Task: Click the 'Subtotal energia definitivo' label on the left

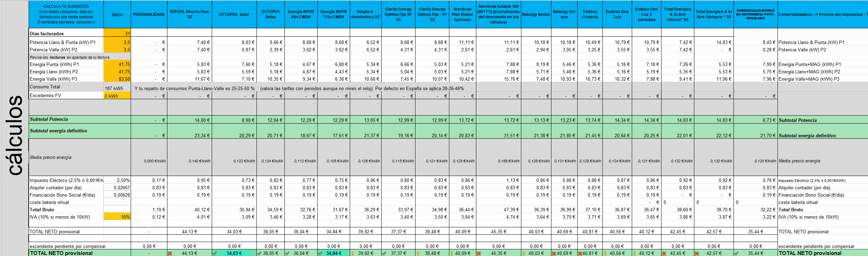Action: [x=58, y=131]
